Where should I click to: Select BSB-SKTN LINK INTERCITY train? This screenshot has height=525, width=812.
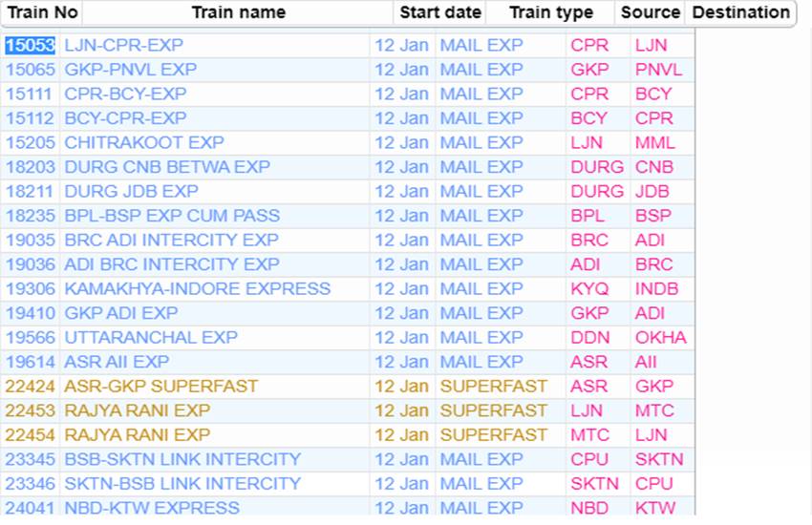click(x=182, y=459)
